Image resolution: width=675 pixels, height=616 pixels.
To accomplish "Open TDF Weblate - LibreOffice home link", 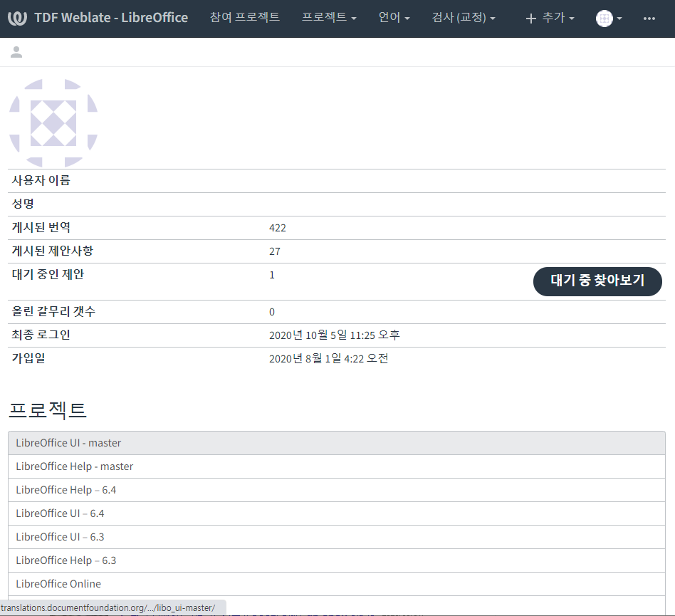I will click(111, 18).
